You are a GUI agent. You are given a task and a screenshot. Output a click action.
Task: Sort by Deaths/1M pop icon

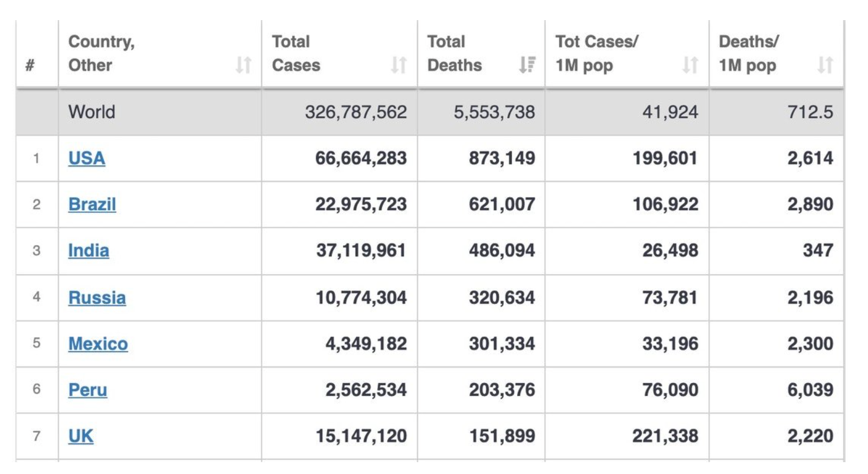click(x=825, y=64)
